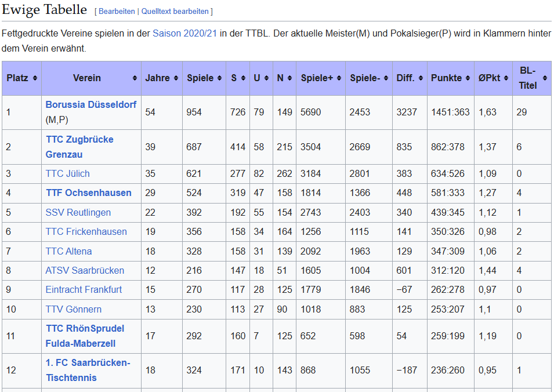This screenshot has width=554, height=392.
Task: Select BL-Titel value 29
Action: 522,112
